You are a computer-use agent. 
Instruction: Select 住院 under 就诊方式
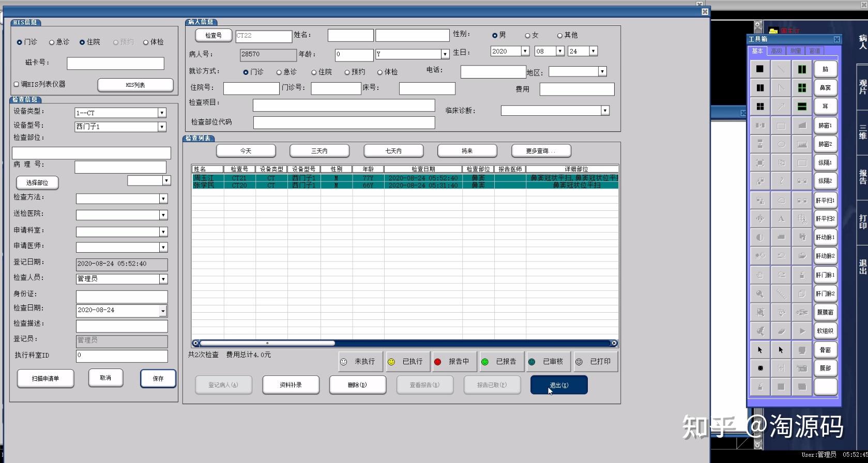[314, 72]
